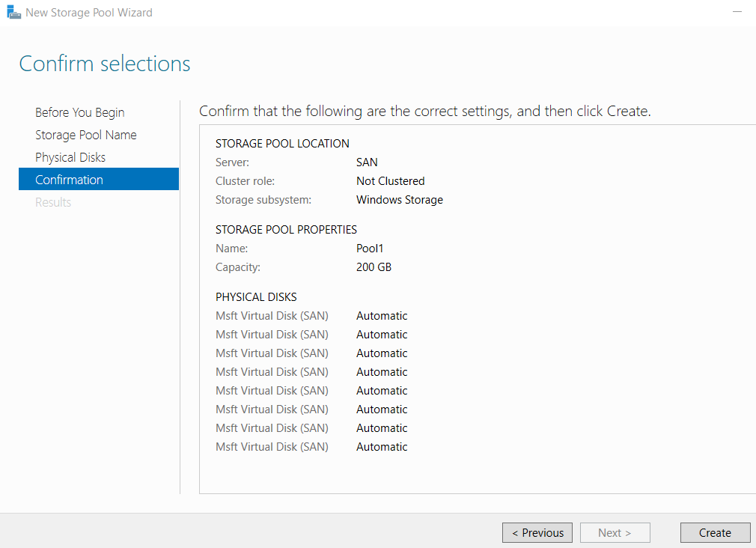
Task: Click the disabled Next button
Action: (615, 532)
